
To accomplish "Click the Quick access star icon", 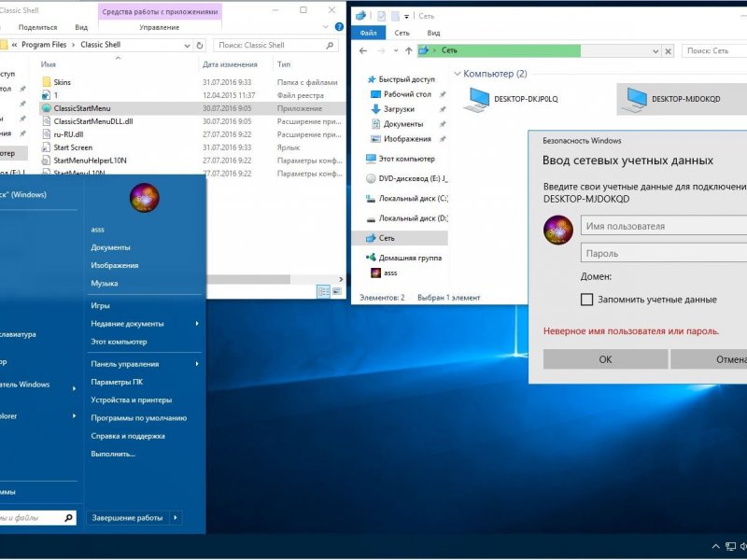I will [372, 79].
